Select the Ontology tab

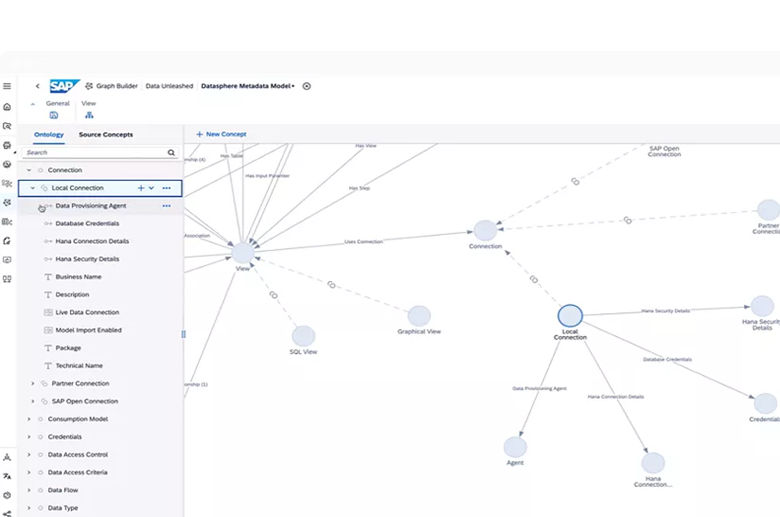pos(48,134)
